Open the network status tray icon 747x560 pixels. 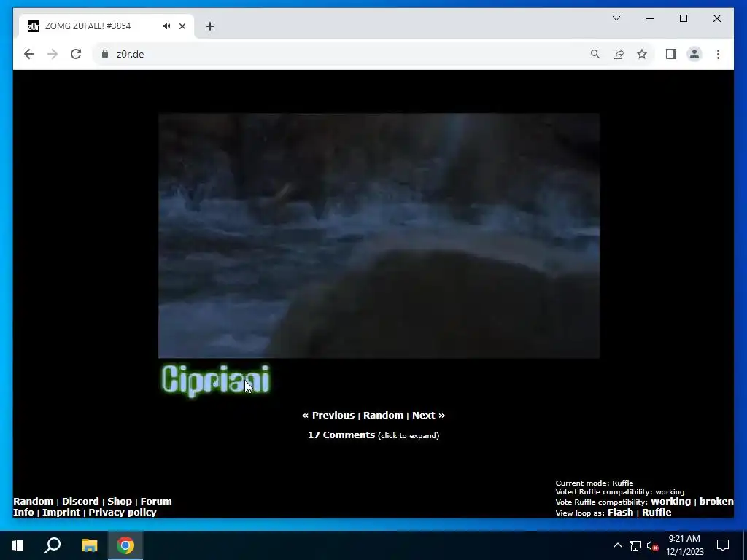(x=635, y=545)
